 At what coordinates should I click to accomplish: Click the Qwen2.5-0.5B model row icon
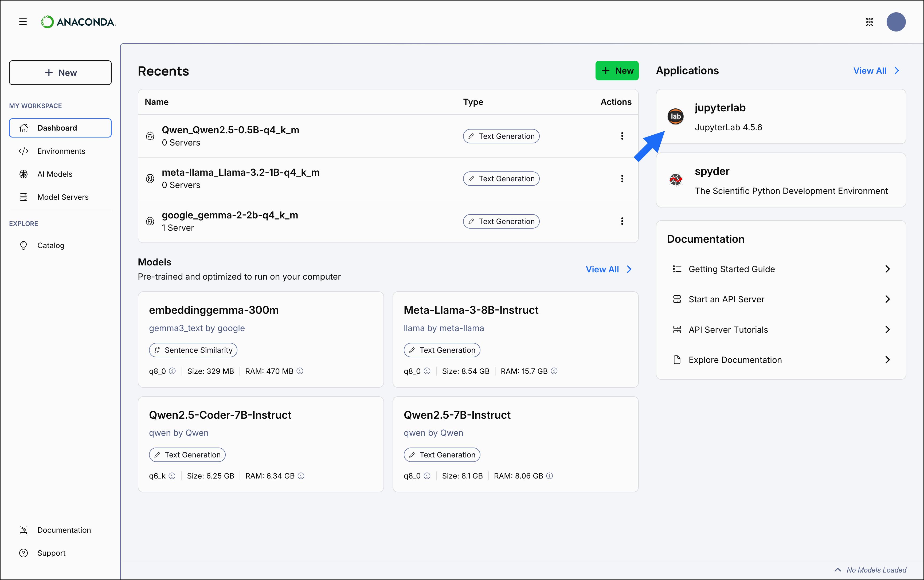(x=150, y=136)
